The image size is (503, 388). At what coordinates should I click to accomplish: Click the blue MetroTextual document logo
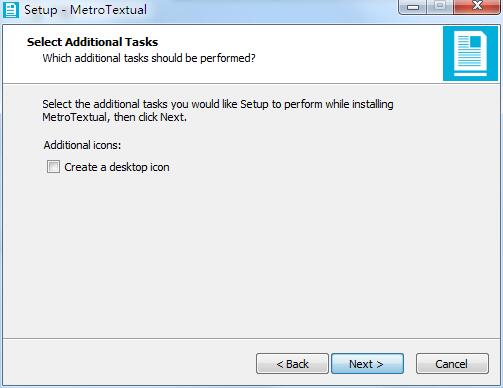click(x=470, y=54)
